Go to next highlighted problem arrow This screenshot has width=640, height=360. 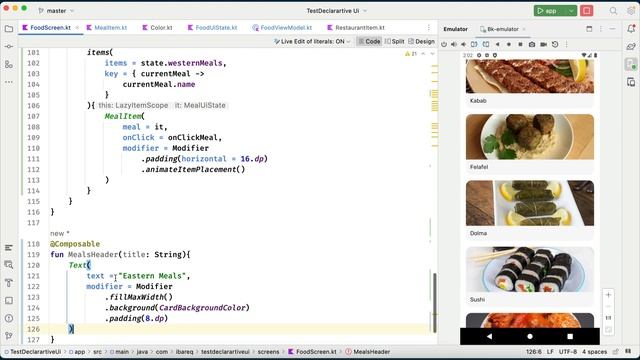(x=432, y=53)
